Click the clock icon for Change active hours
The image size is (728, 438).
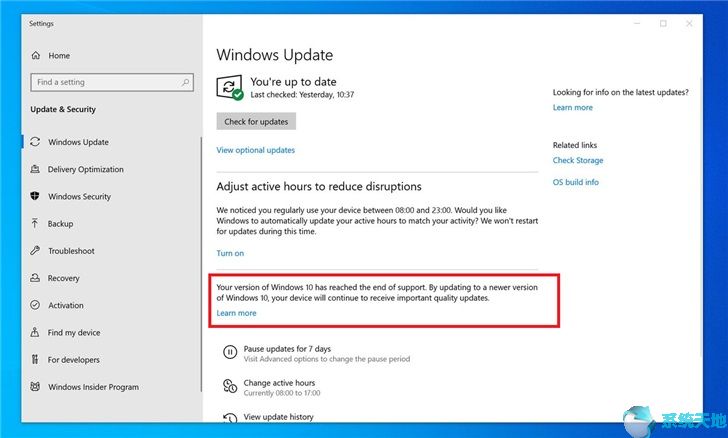[230, 386]
